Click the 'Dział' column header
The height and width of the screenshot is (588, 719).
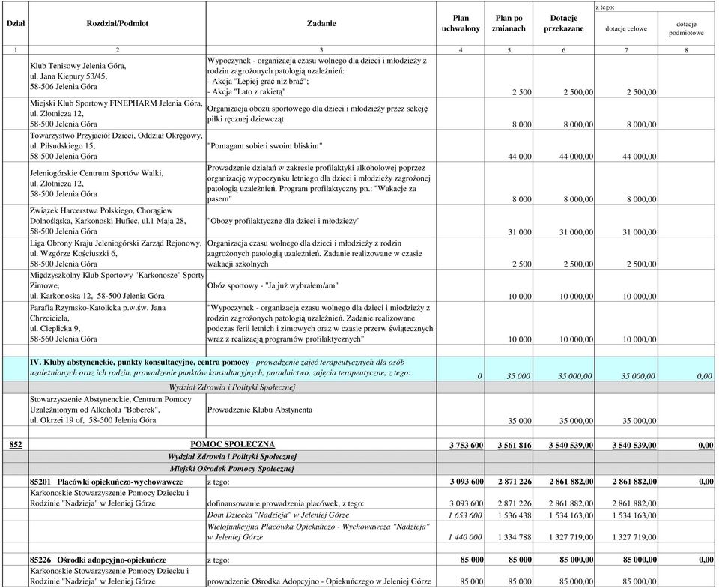pos(16,23)
